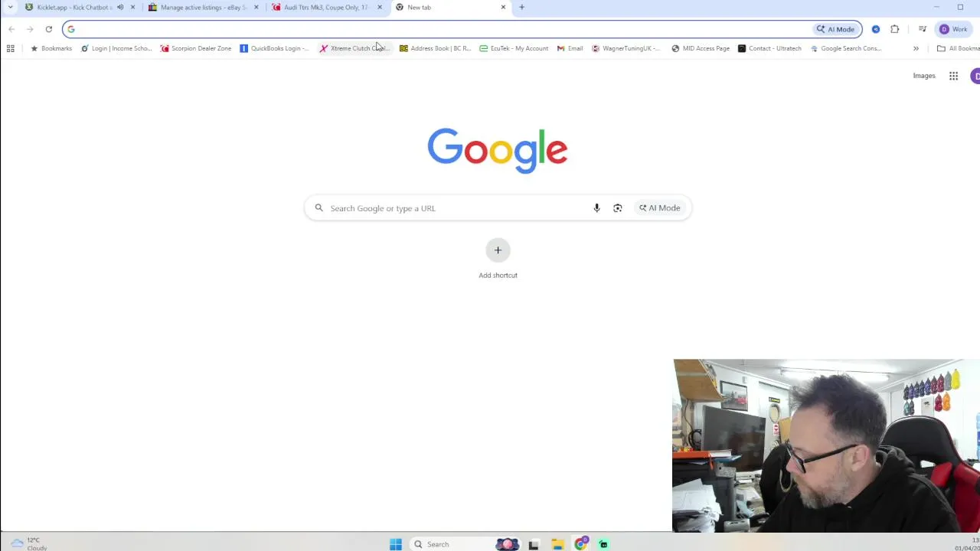Open the Bookmarks star folder
The height and width of the screenshot is (551, 980).
coord(51,48)
